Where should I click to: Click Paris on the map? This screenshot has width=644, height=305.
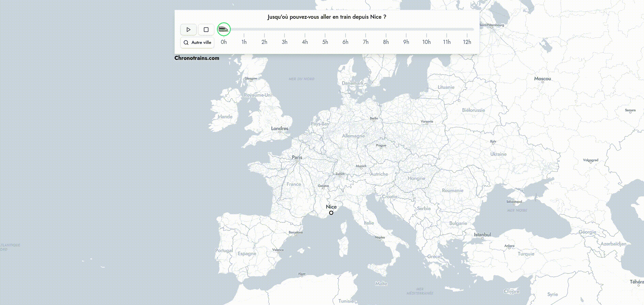click(297, 158)
